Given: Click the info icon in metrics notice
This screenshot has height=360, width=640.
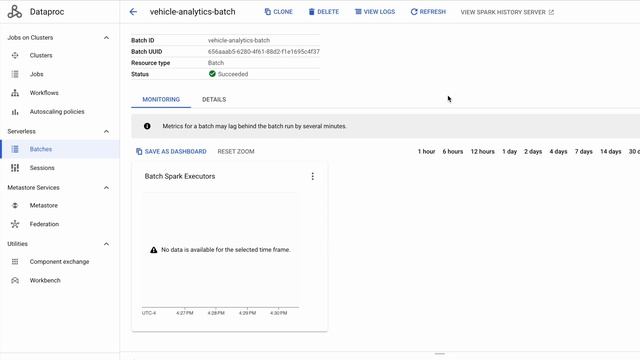Looking at the screenshot, I should (147, 126).
